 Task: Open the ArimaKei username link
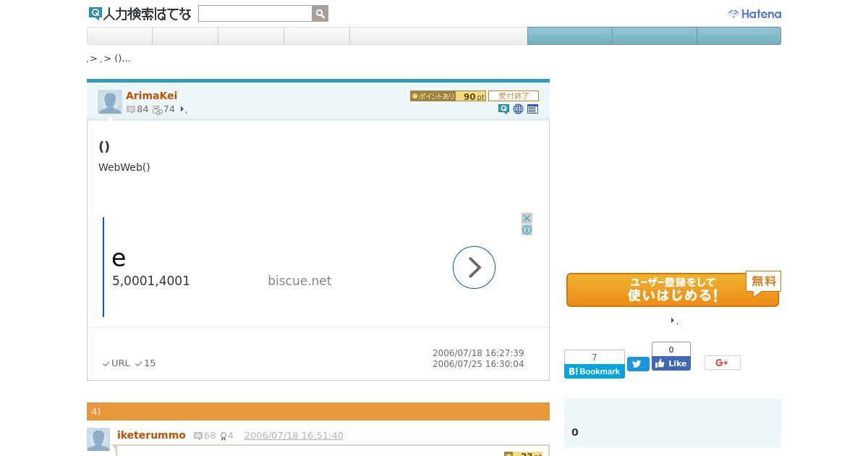[151, 96]
